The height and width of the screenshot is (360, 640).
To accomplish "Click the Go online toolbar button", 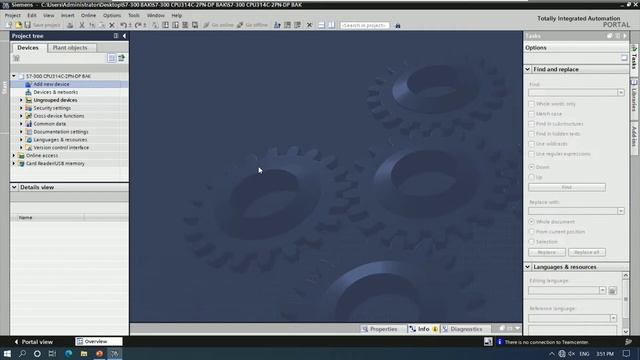I will 218,25.
